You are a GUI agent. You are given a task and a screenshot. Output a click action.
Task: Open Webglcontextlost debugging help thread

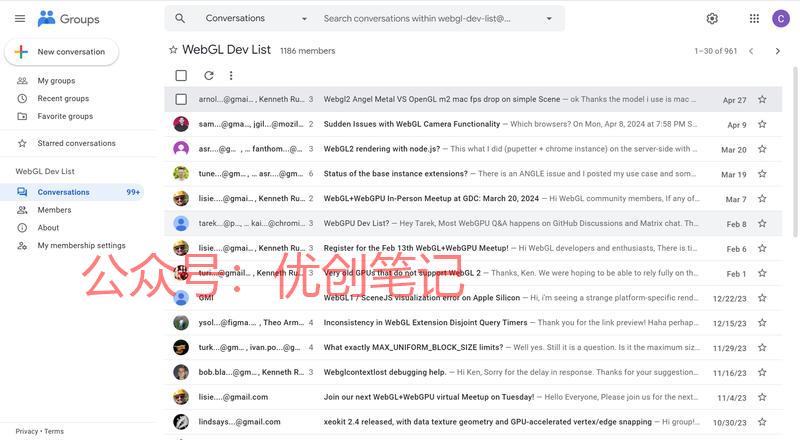385,372
